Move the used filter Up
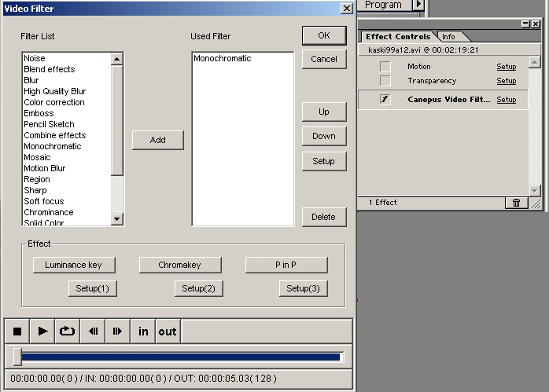Screen dimensions: 549x392 (324, 112)
